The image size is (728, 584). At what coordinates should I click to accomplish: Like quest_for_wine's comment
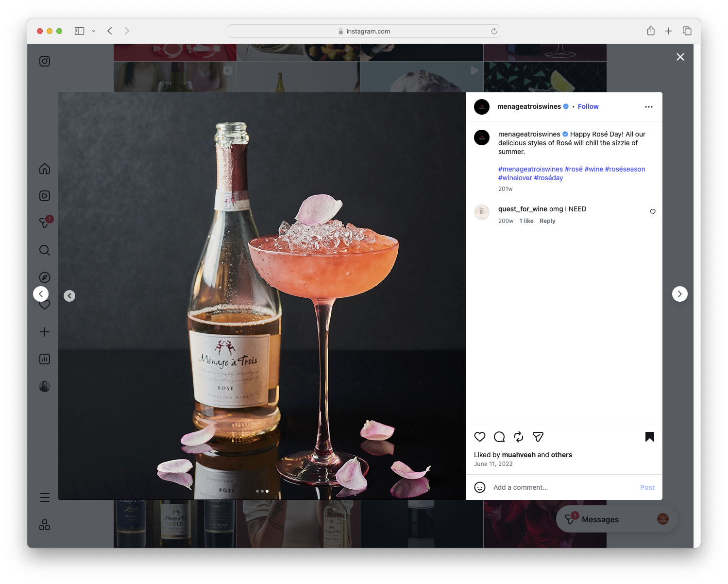coord(652,212)
